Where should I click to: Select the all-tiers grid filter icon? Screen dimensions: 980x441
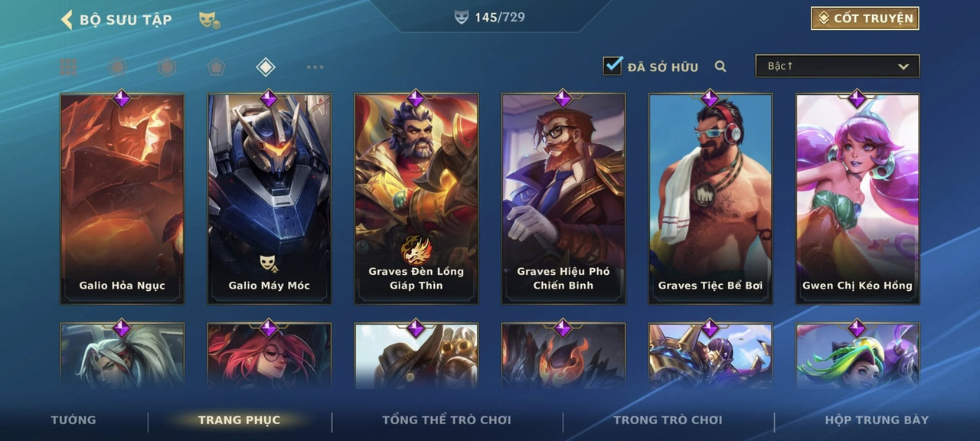pyautogui.click(x=68, y=67)
